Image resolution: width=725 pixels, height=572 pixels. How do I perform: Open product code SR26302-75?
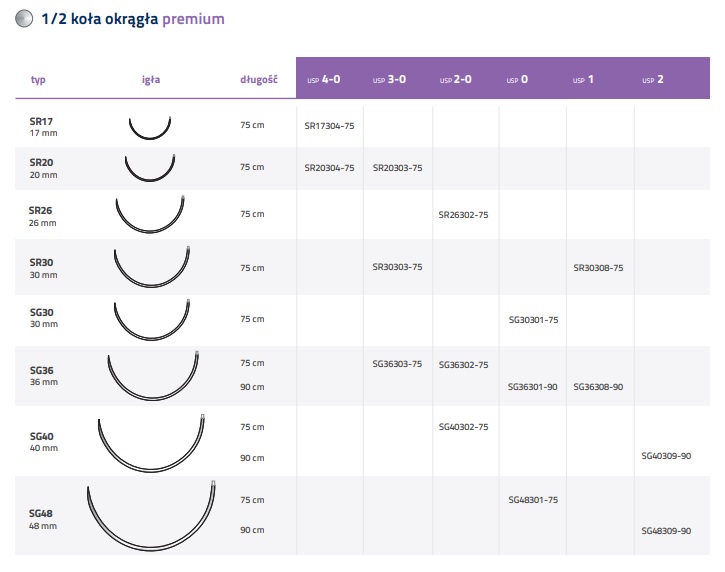point(464,214)
